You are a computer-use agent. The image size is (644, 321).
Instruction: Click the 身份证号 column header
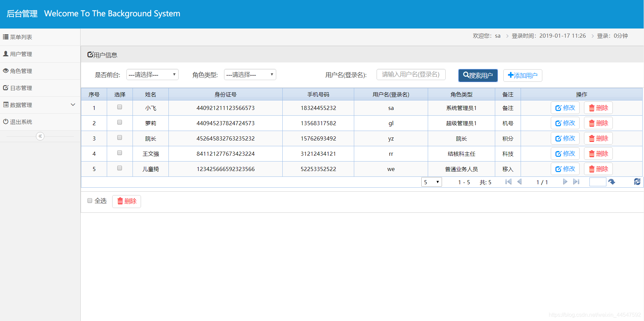pos(225,94)
